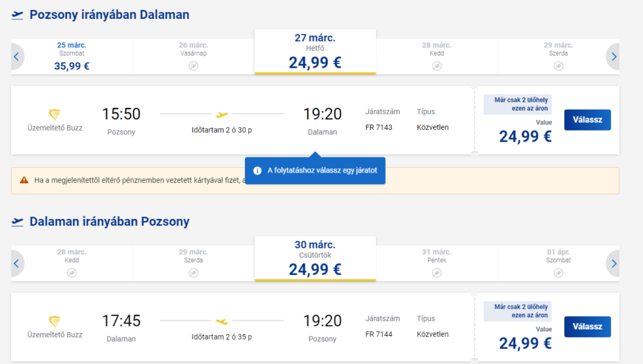
Task: Select the 31 márc. Péntek return date
Action: pyautogui.click(x=437, y=263)
